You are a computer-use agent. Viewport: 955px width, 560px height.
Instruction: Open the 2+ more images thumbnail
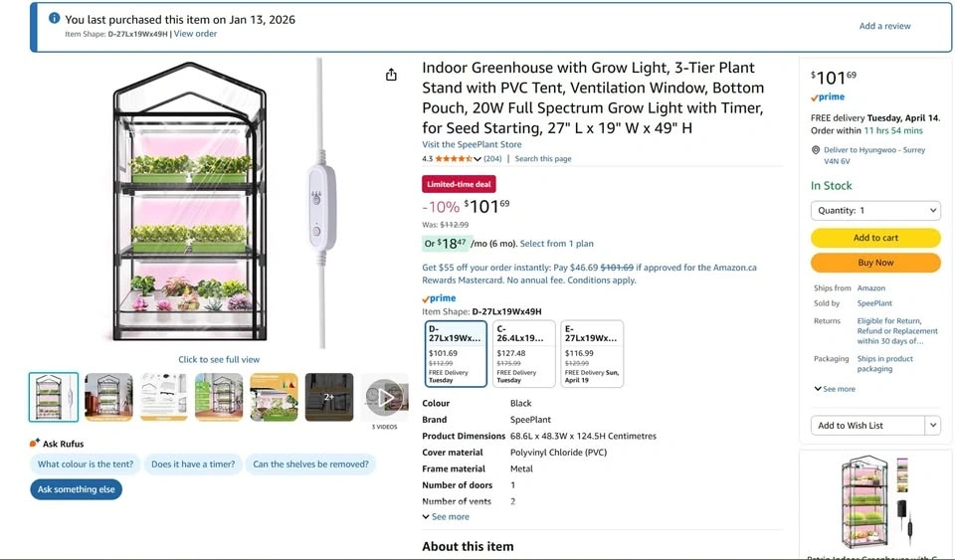click(x=329, y=397)
